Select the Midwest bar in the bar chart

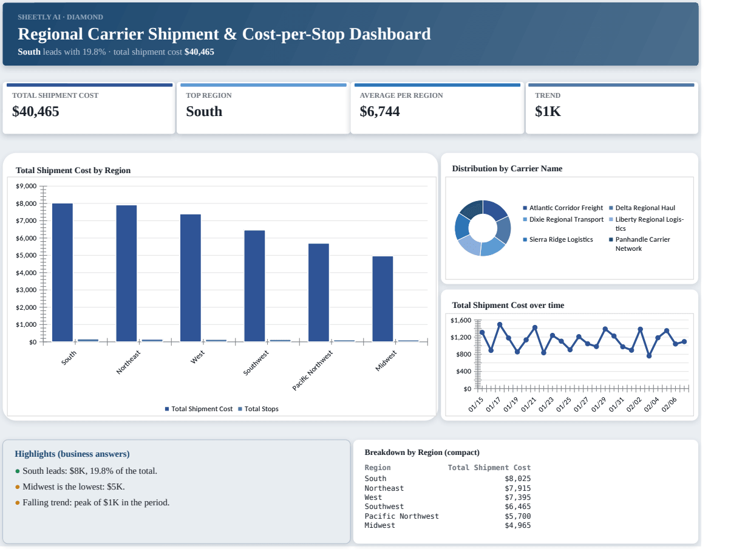[383, 299]
